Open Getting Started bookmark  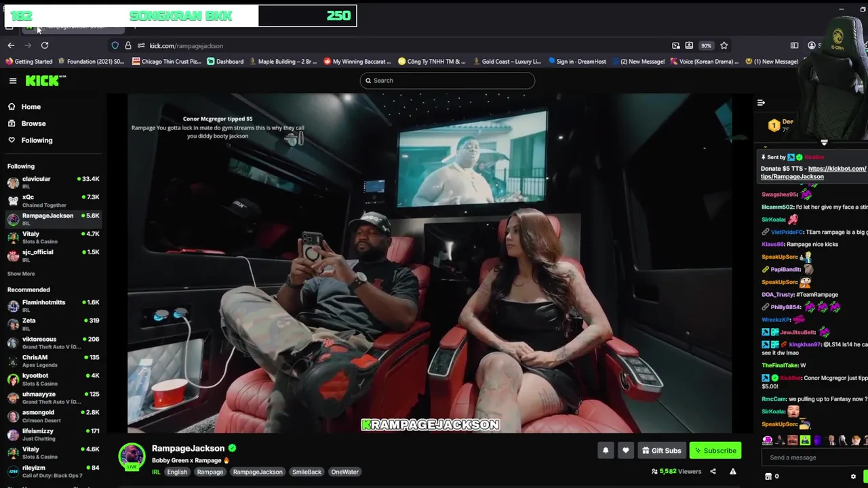(x=28, y=61)
